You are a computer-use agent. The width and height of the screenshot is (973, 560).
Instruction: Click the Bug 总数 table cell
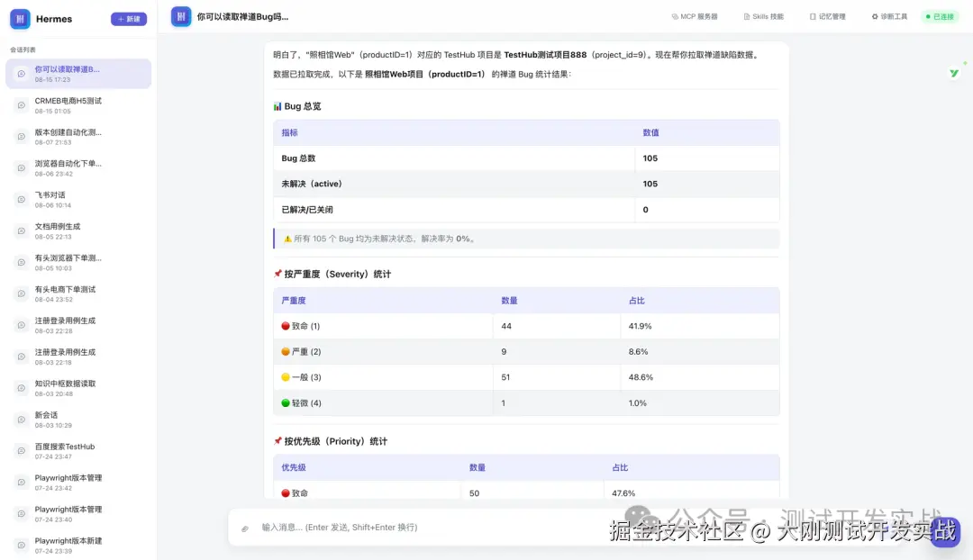click(x=454, y=158)
